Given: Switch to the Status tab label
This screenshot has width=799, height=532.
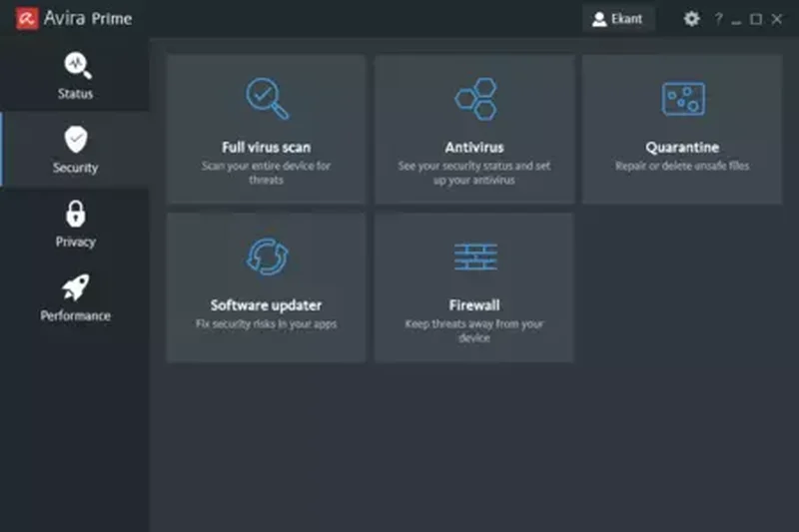Looking at the screenshot, I should click(x=76, y=94).
